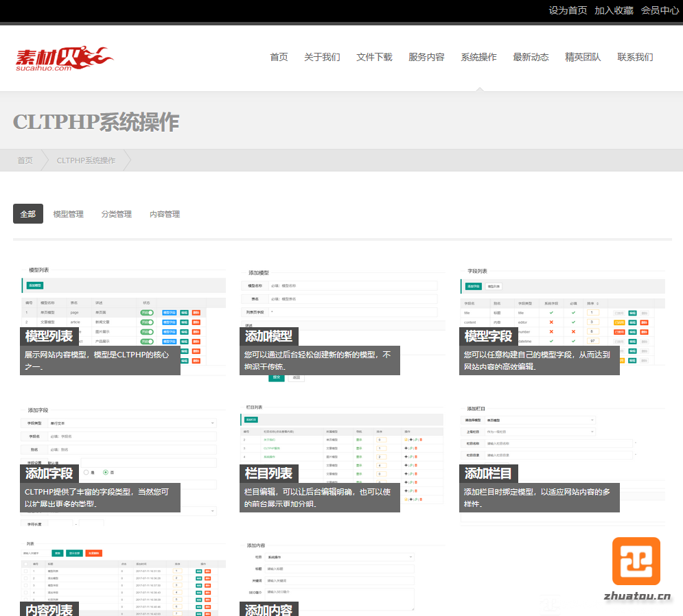Switch to the 模型管理 filter tab
683x616 pixels.
pyautogui.click(x=69, y=214)
